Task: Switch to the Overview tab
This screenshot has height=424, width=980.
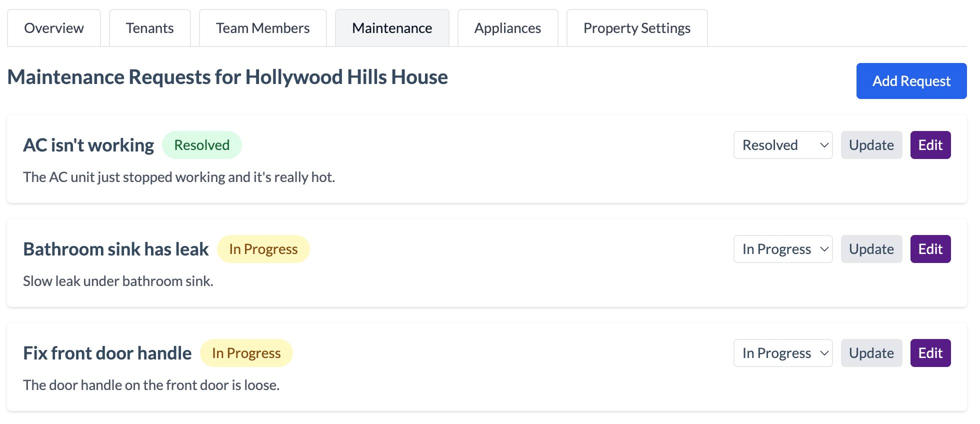Action: tap(53, 28)
